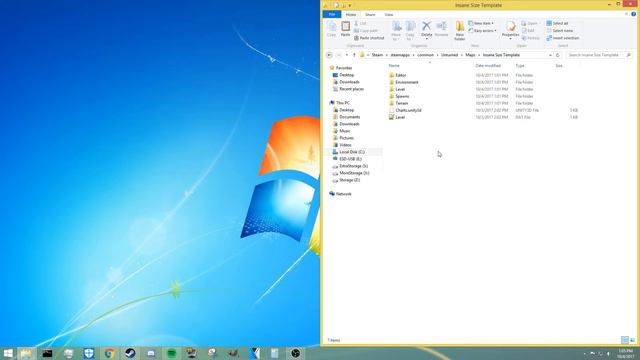Viewport: 640px width, 360px height.
Task: Click the New folder icon
Action: (460, 31)
